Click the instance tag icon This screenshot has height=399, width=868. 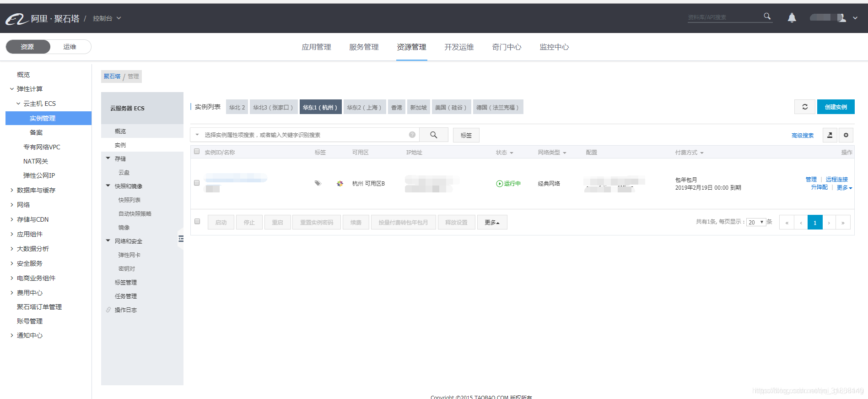(x=318, y=183)
